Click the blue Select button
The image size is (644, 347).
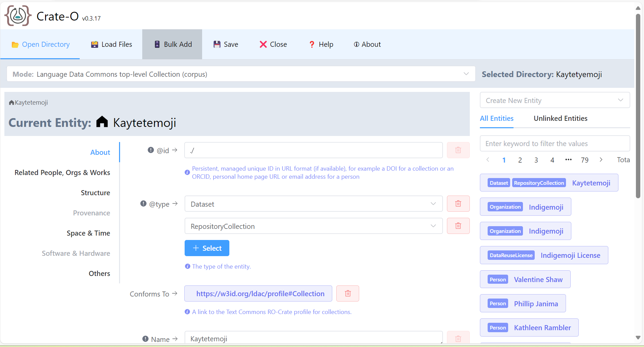[207, 248]
